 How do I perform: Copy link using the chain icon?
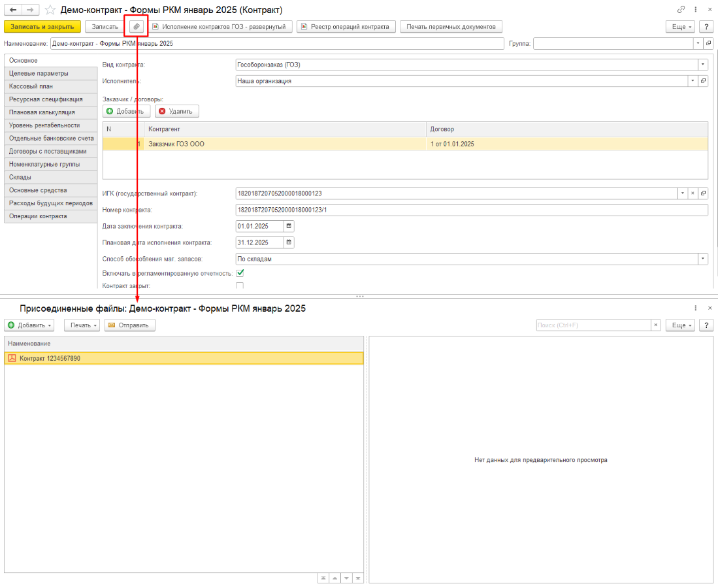pos(681,10)
